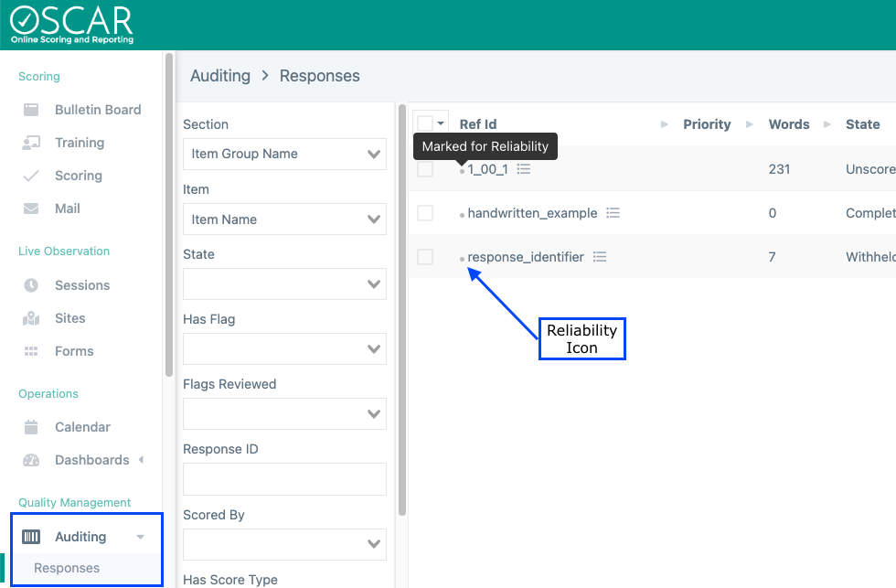
Task: Click the Auditing breadcrumb link
Action: 219,76
